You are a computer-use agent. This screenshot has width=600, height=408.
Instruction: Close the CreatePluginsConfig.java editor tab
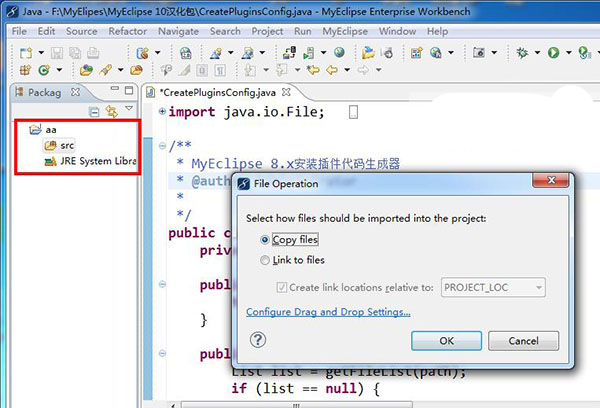coord(286,92)
